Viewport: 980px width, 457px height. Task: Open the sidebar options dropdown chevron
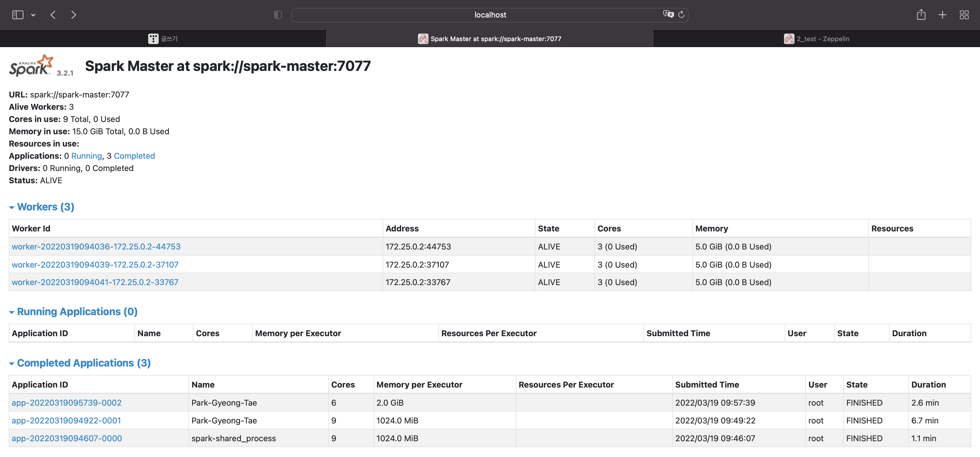pos(34,15)
